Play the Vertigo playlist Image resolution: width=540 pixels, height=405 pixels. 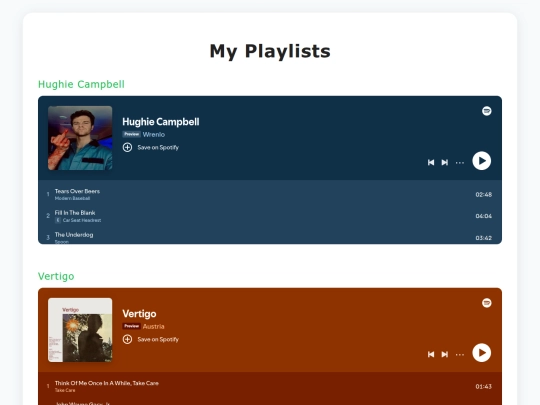pyautogui.click(x=481, y=353)
